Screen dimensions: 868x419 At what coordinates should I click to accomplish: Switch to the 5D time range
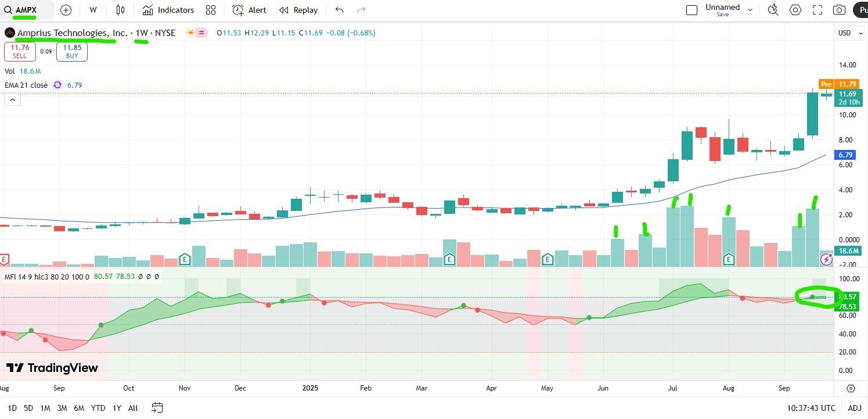[x=28, y=408]
